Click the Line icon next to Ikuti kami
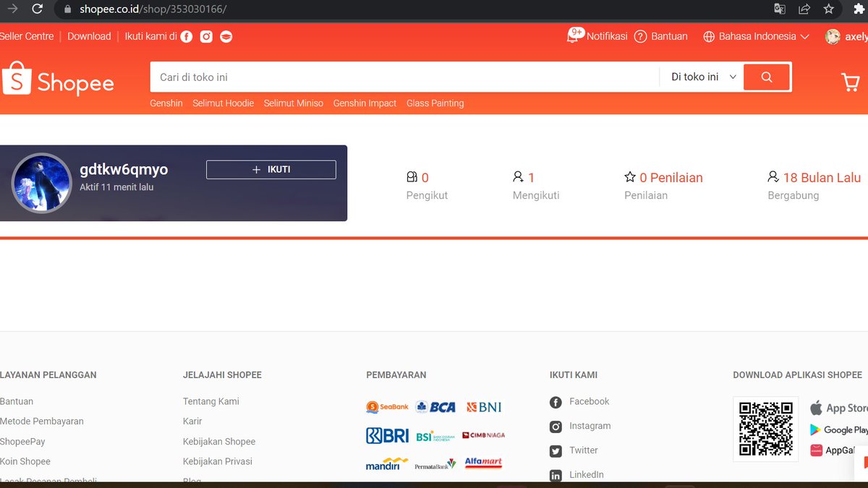868x488 pixels. click(x=226, y=35)
